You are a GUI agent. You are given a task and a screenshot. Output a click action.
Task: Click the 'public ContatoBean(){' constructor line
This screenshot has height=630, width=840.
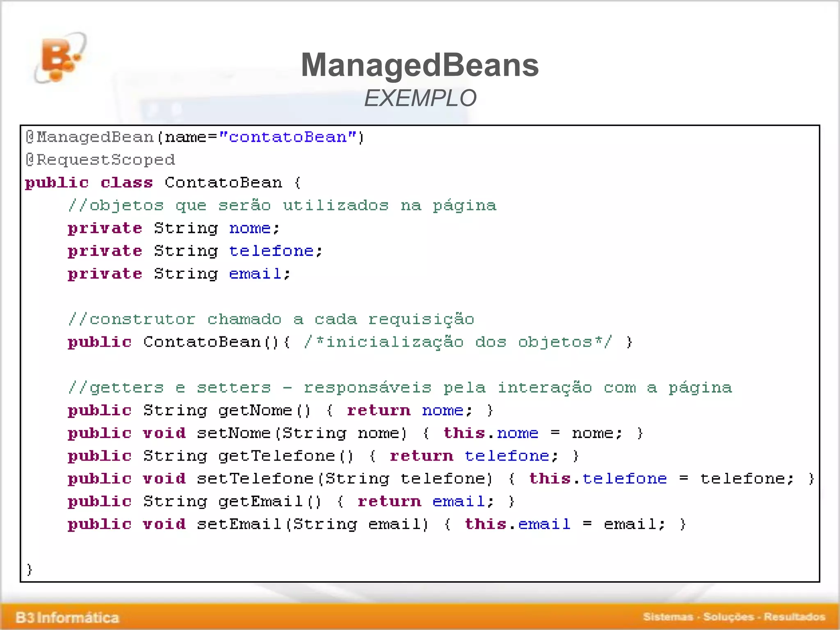click(350, 342)
